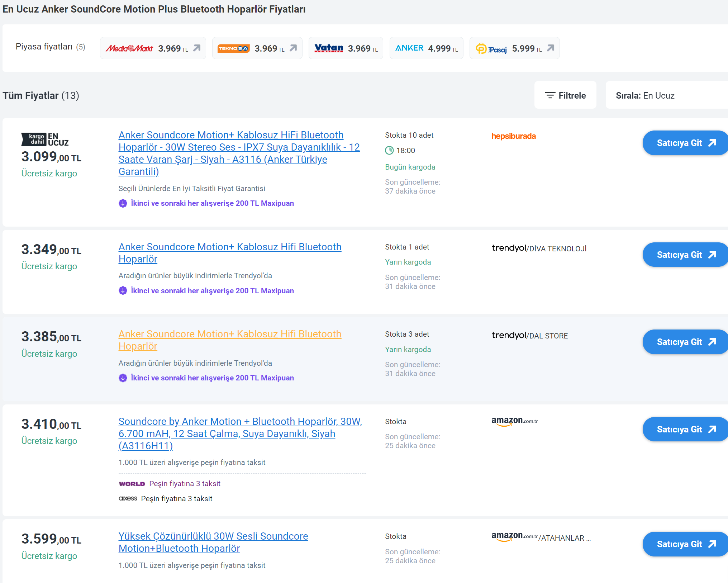Click Maxipuan icon in DAL STORE offer
This screenshot has width=728, height=583.
pyautogui.click(x=123, y=378)
